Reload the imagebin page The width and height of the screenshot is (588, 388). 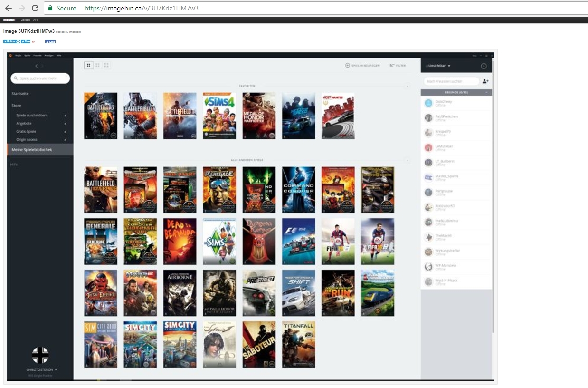pos(35,8)
